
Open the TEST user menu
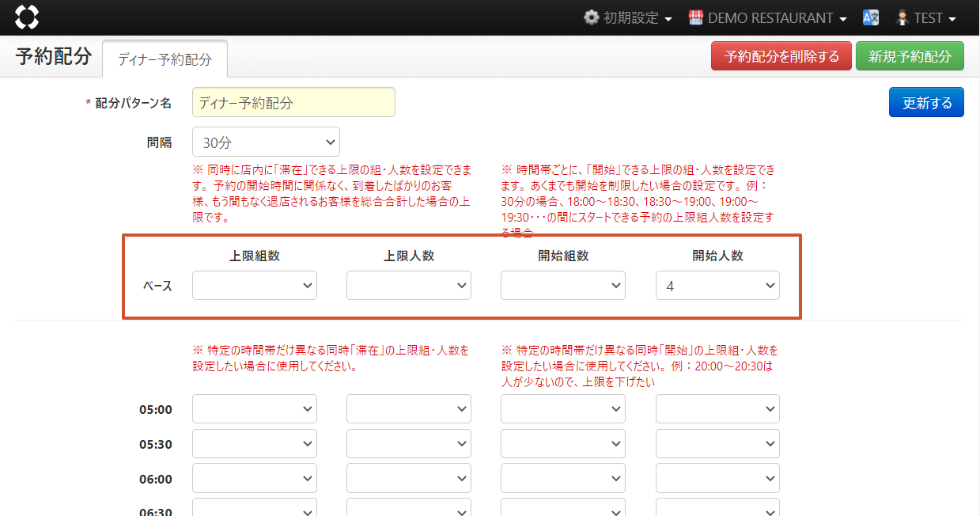tap(925, 17)
